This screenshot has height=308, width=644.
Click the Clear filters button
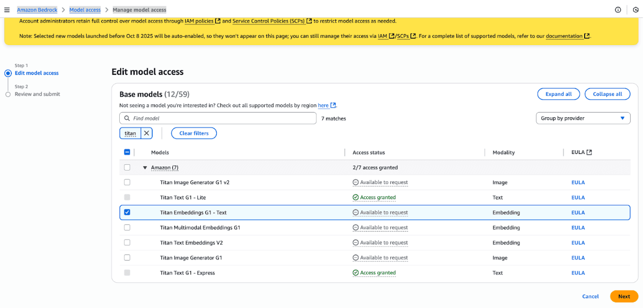click(194, 133)
